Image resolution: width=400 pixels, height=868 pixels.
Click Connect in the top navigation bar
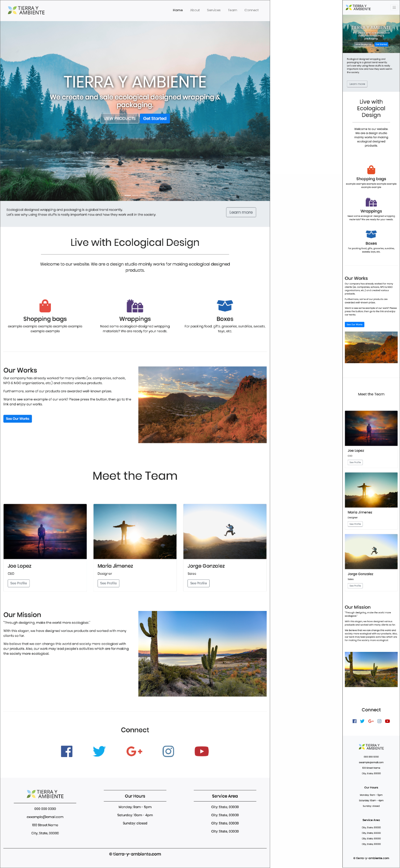[x=251, y=10]
